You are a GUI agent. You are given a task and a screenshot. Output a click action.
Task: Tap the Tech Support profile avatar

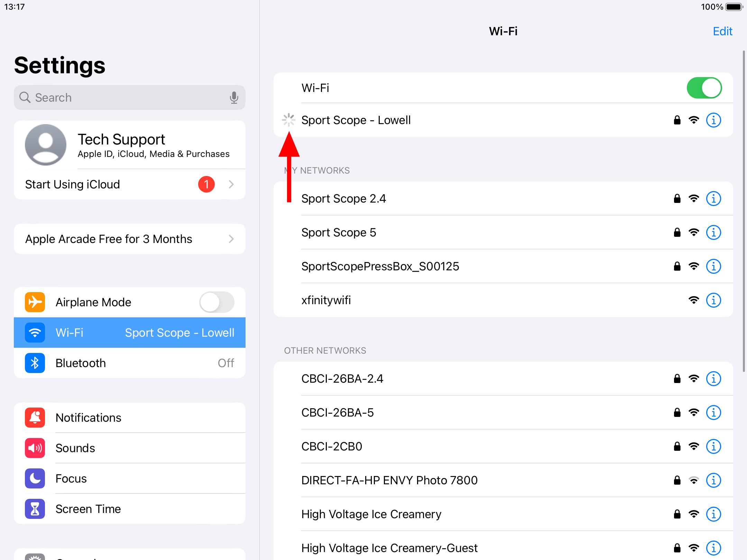pyautogui.click(x=46, y=145)
